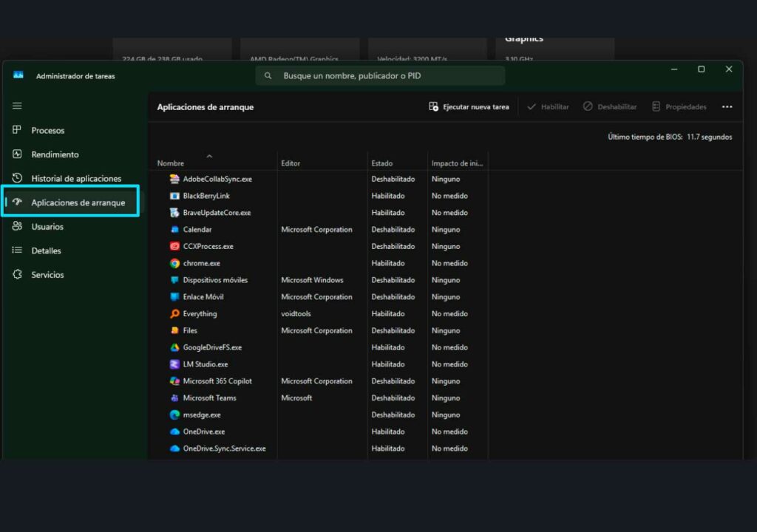757x532 pixels.
Task: Select the Enlace Móvil icon
Action: point(174,297)
